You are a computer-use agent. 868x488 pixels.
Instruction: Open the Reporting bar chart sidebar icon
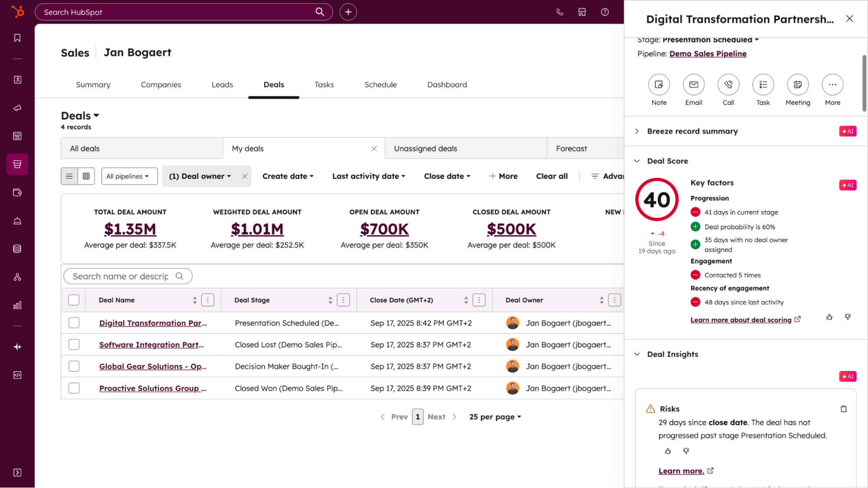(17, 305)
